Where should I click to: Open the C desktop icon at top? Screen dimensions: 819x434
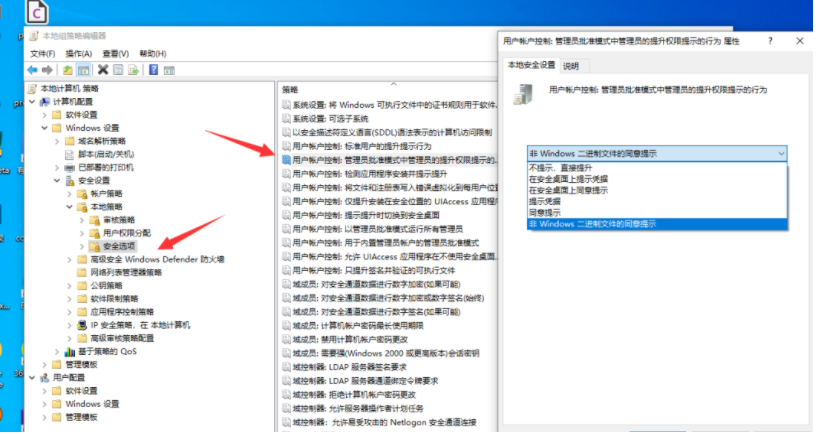point(37,12)
